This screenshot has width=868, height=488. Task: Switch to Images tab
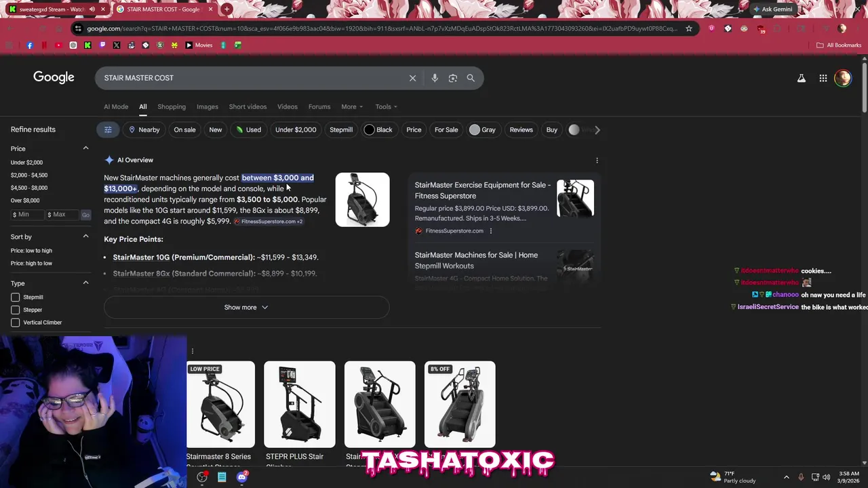pyautogui.click(x=208, y=107)
